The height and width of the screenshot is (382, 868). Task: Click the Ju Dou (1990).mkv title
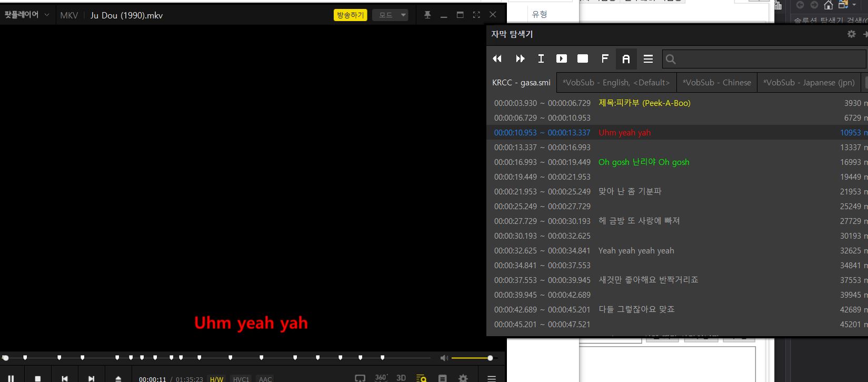126,15
